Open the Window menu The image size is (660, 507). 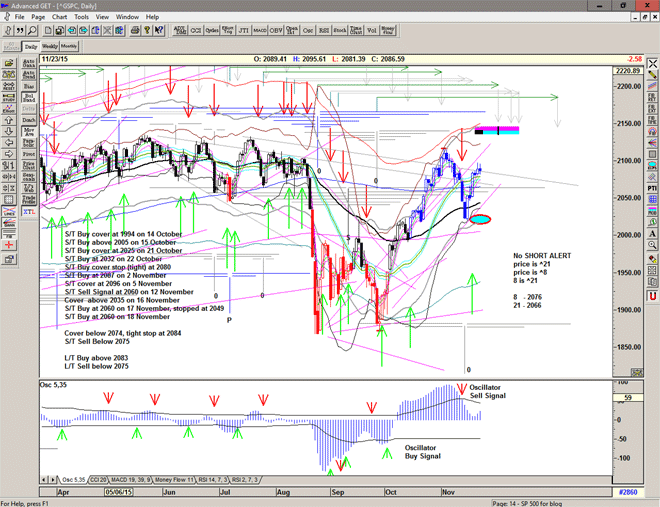tap(127, 17)
